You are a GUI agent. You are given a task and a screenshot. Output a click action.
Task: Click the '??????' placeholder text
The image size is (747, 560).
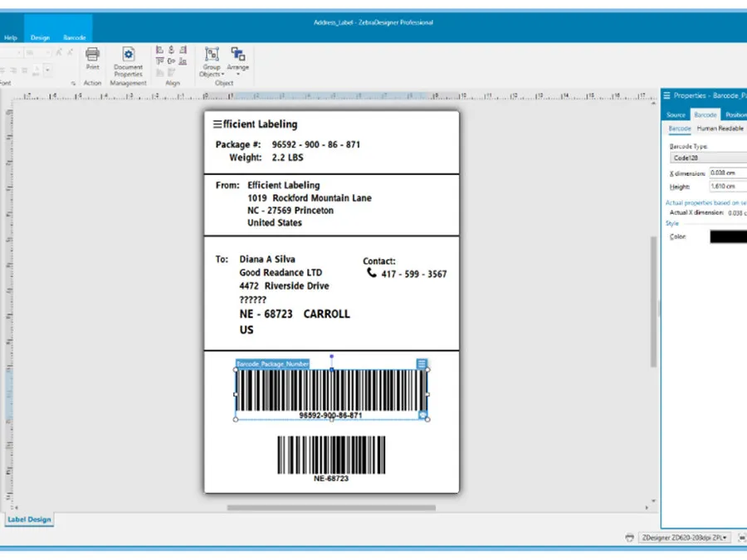point(252,300)
